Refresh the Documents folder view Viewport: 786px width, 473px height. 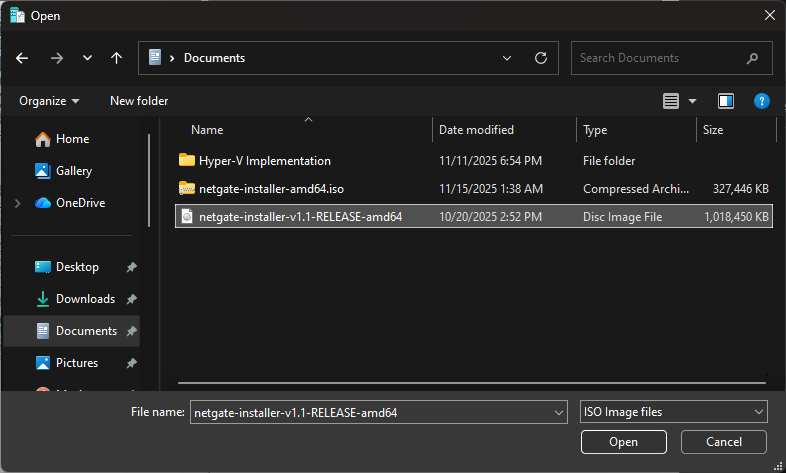[541, 58]
